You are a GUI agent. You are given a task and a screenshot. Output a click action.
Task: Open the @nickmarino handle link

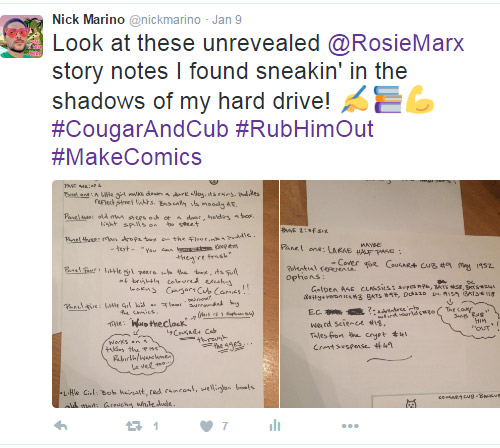[165, 20]
